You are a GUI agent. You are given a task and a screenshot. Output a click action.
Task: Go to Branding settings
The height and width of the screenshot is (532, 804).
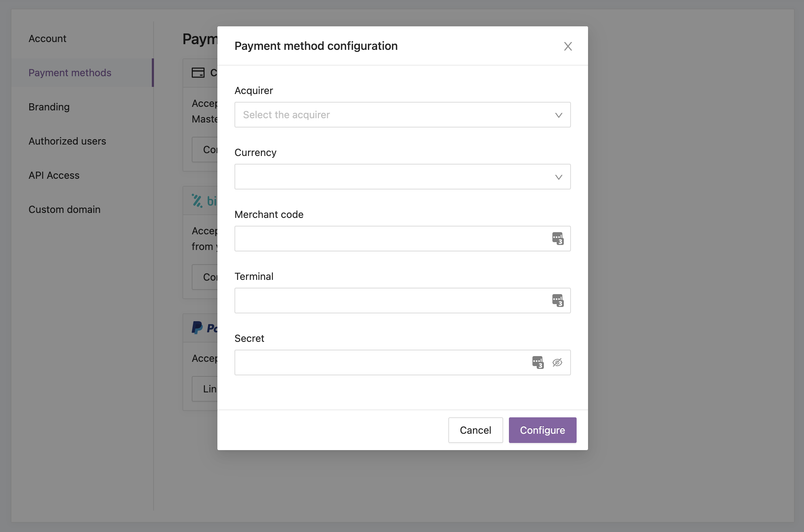49,107
